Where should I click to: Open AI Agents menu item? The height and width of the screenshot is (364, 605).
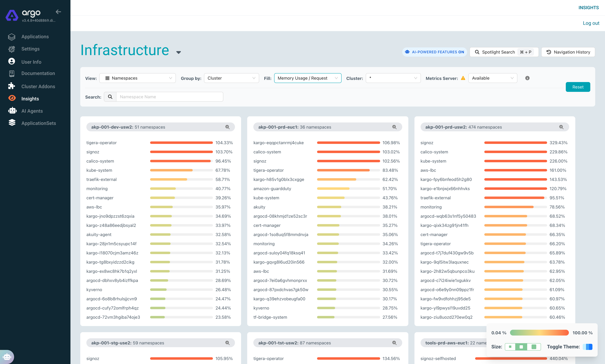32,111
